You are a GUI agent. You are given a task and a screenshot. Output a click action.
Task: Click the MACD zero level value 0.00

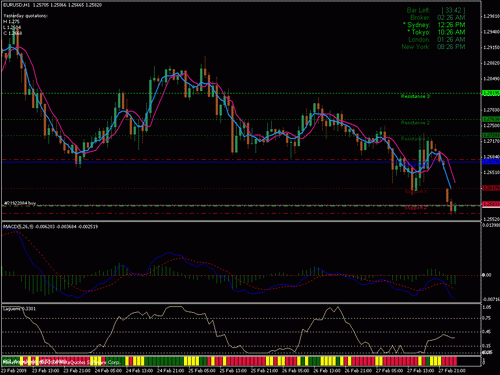[x=487, y=275]
